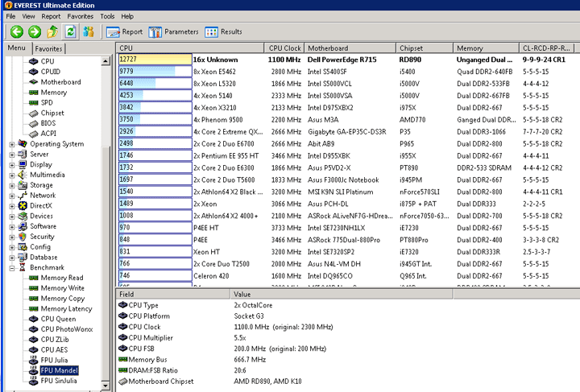Expand the Network tree node
580x392 pixels.
[x=12, y=196]
